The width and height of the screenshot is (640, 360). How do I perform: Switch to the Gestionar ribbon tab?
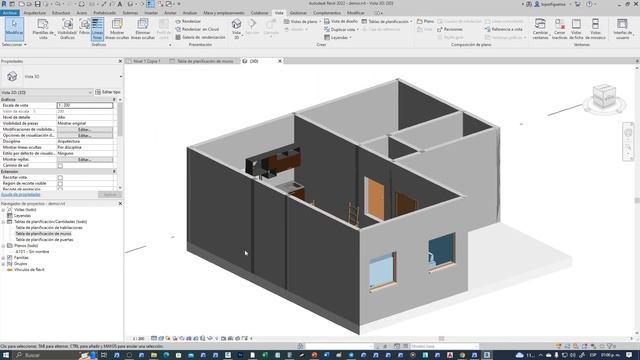[x=298, y=13]
